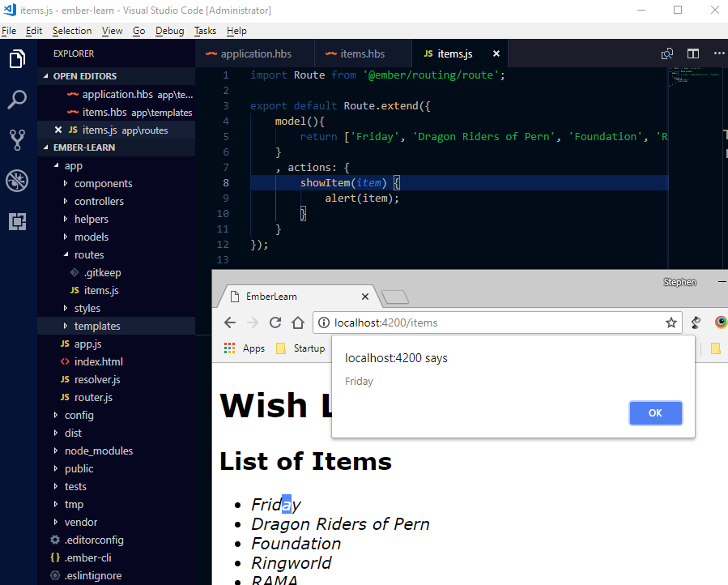Expand the components folder
Screen dimensions: 728x585
click(66, 184)
